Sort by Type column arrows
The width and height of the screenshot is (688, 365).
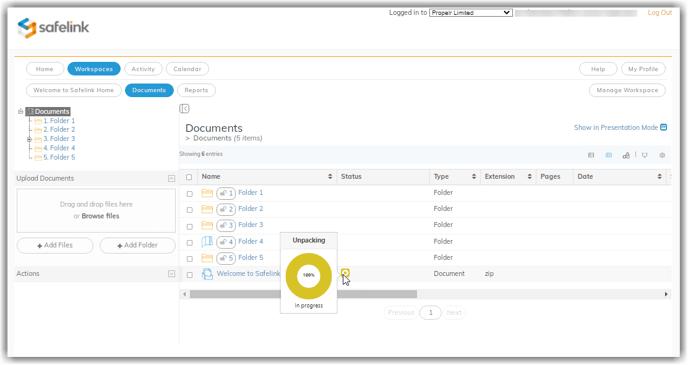coord(474,176)
